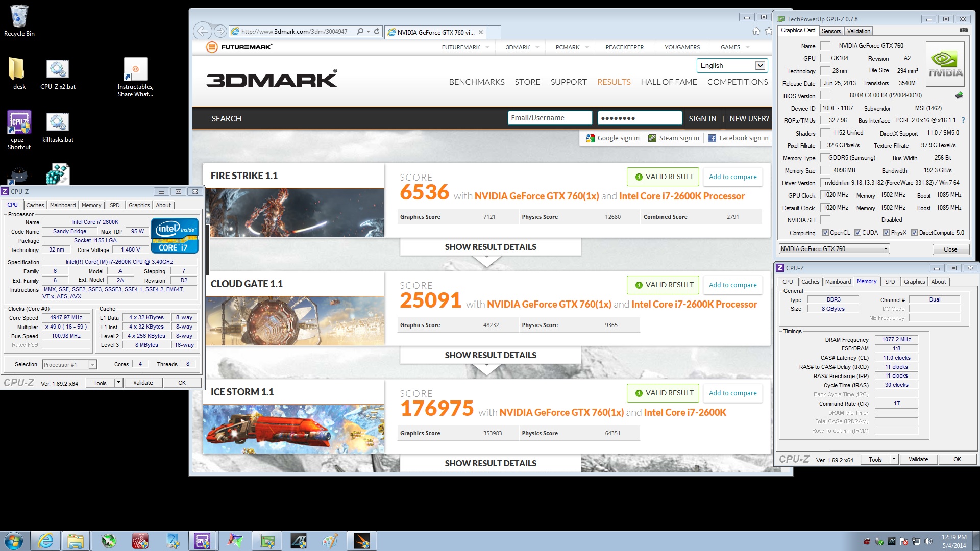This screenshot has height=551, width=980.
Task: Click the volume speaker tray icon
Action: 928,541
